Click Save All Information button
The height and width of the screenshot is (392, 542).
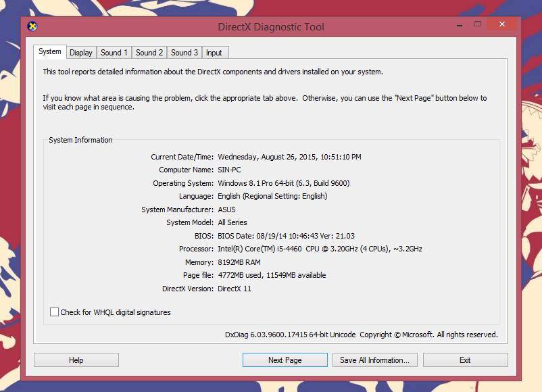374,360
